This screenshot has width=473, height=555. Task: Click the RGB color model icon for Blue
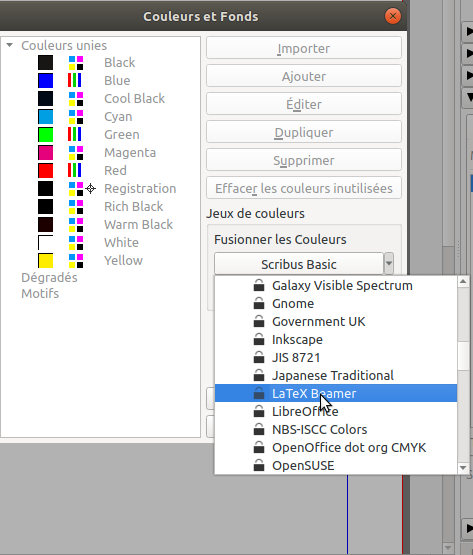click(75, 80)
